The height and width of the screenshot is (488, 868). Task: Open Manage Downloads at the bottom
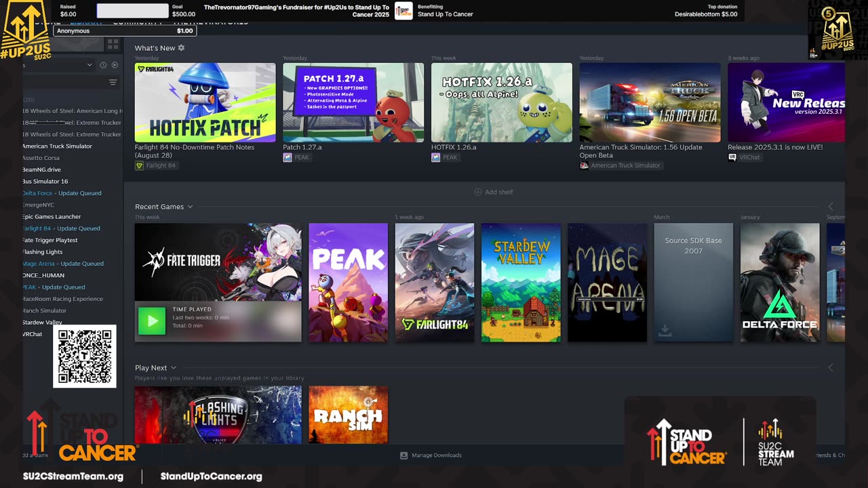(x=431, y=455)
